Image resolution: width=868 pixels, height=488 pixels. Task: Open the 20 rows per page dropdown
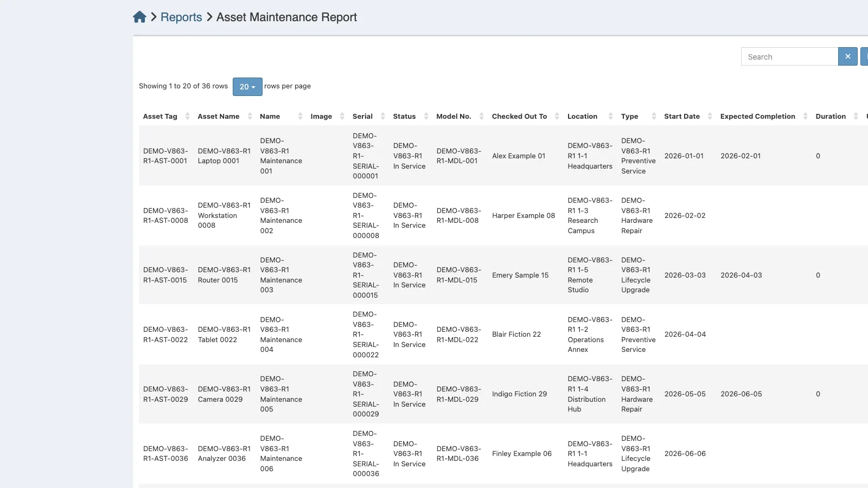point(247,87)
